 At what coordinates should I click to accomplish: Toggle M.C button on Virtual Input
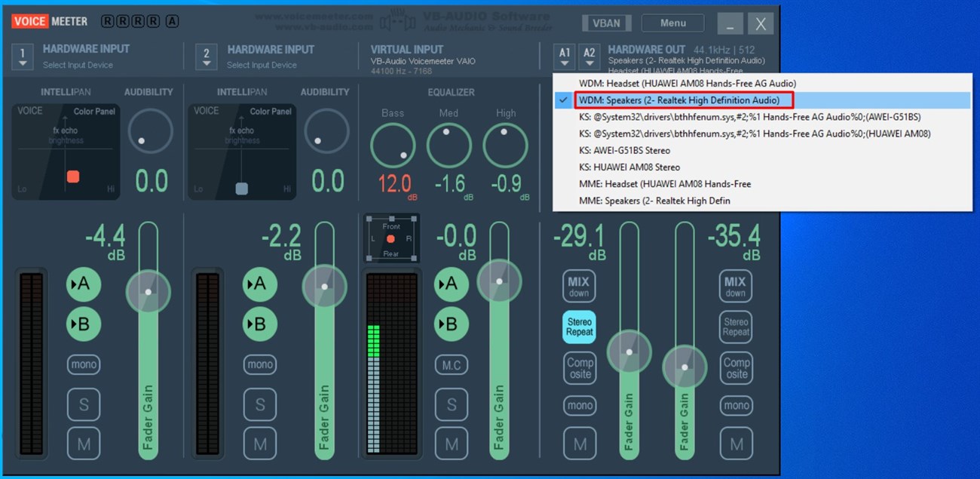452,365
